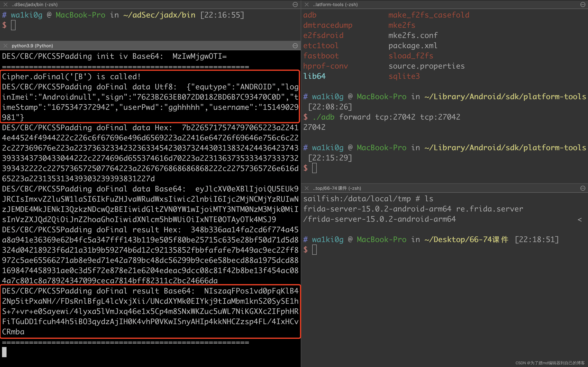The height and width of the screenshot is (367, 588).
Task: Focus the prompt cursor in 66-74 课件 pane
Action: coord(314,250)
